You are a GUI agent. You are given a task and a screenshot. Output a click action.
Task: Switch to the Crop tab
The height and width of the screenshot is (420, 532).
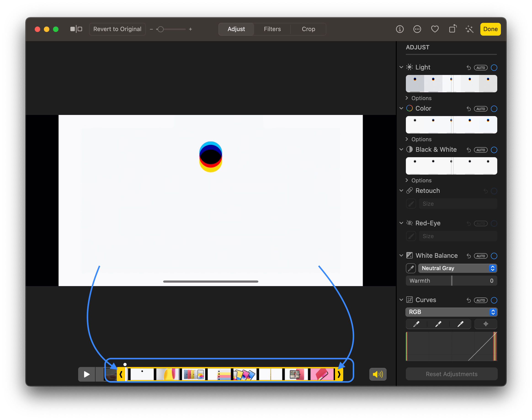click(x=308, y=29)
